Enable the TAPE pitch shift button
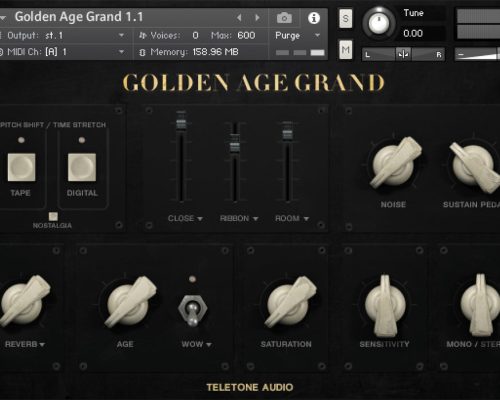 (x=21, y=167)
